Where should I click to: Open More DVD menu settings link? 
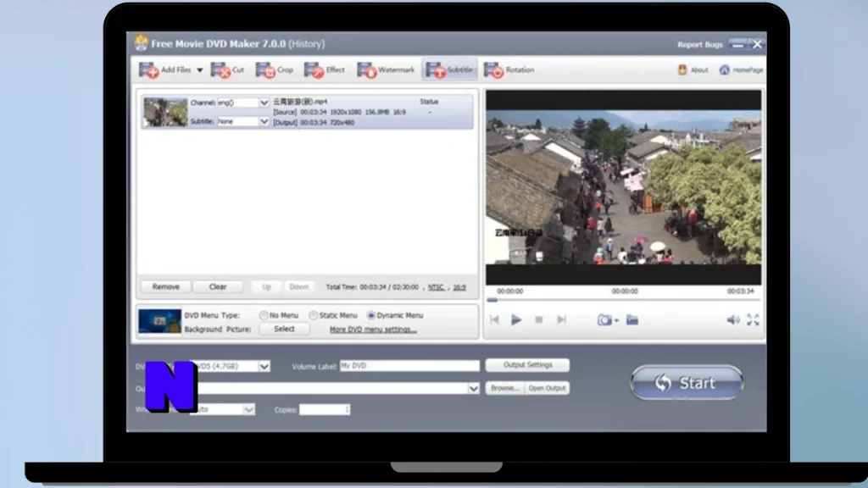(x=373, y=330)
